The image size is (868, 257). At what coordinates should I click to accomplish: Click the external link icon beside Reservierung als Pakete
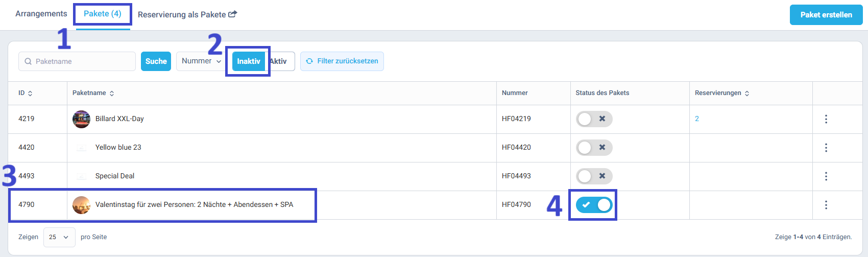point(232,14)
